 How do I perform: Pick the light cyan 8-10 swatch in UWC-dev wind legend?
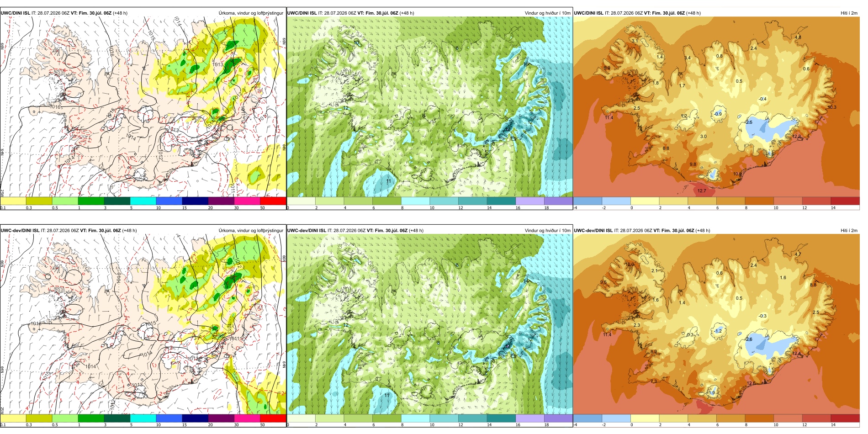[415, 418]
